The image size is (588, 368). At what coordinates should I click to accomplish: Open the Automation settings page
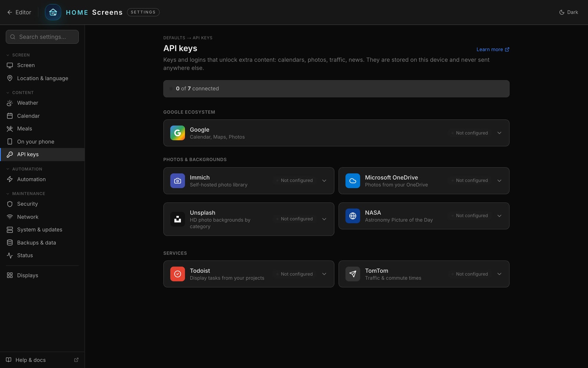pyautogui.click(x=42, y=179)
